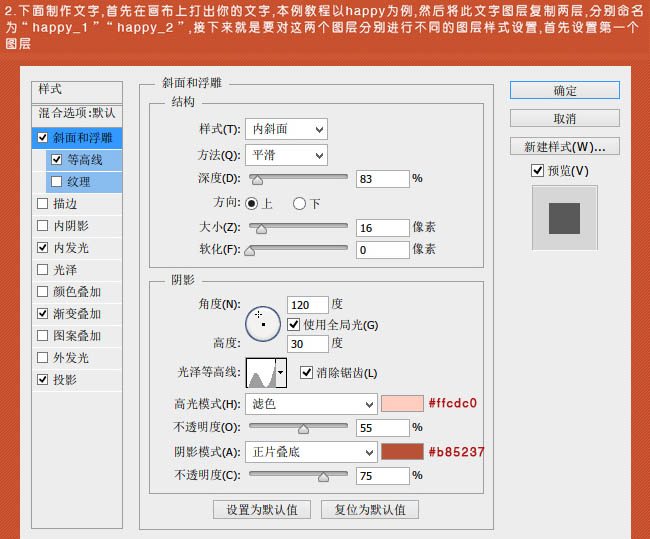Viewport: 650px width, 539px height.
Task: Toggle the 内发光 checkbox
Action: (x=43, y=248)
